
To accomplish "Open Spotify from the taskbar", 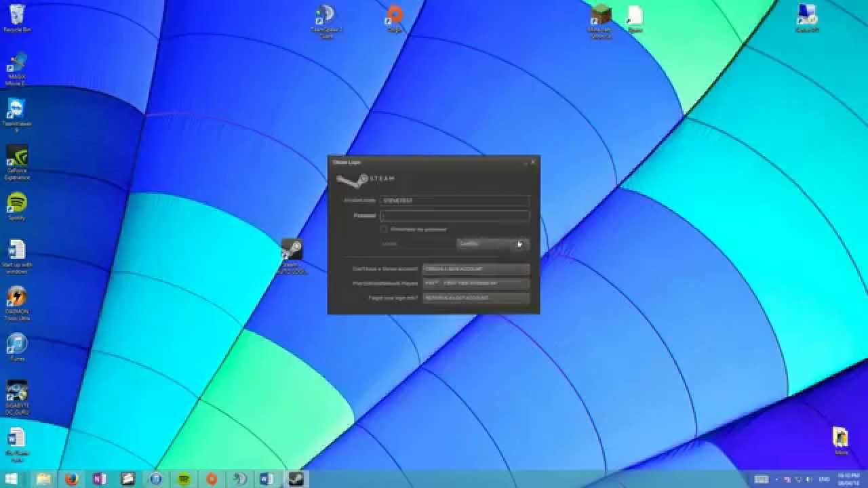I will click(x=183, y=479).
